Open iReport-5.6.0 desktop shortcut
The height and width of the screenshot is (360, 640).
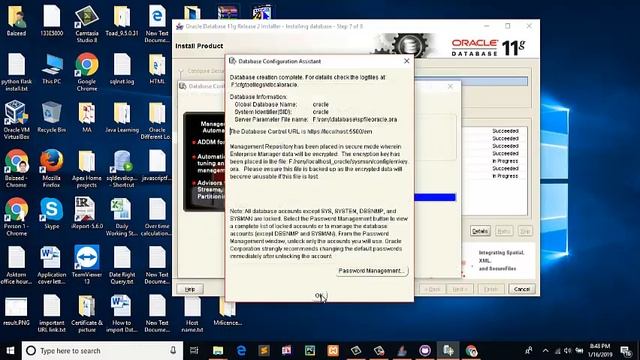coord(87,213)
